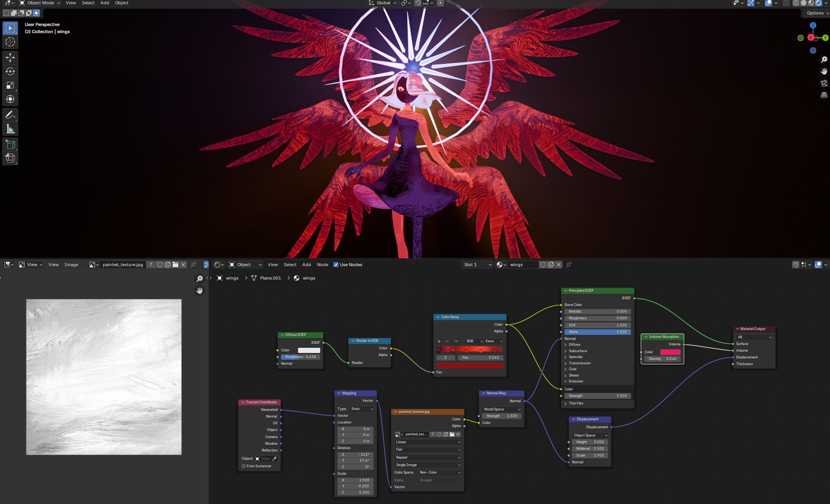Toggle proportional editing in viewport header
The image size is (830, 504).
pos(440,3)
